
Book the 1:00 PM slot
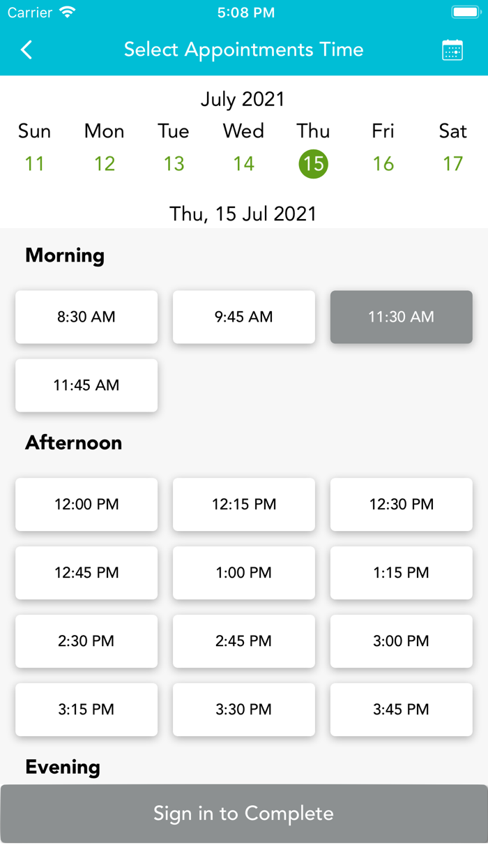pyautogui.click(x=244, y=572)
